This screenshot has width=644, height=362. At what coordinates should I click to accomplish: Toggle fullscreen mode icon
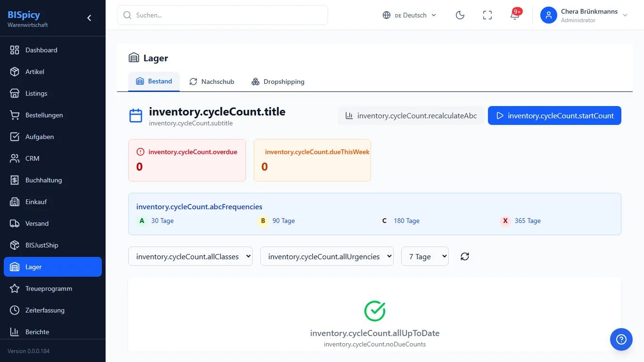487,15
